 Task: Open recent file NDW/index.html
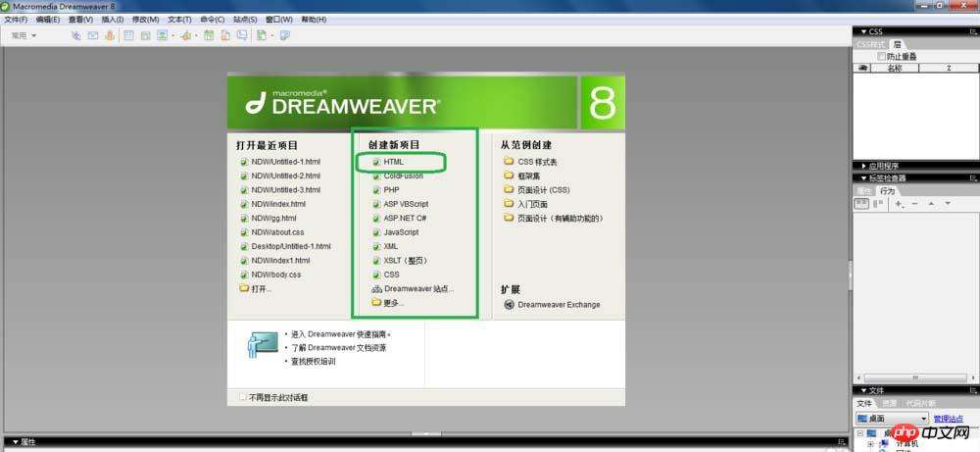click(x=278, y=204)
